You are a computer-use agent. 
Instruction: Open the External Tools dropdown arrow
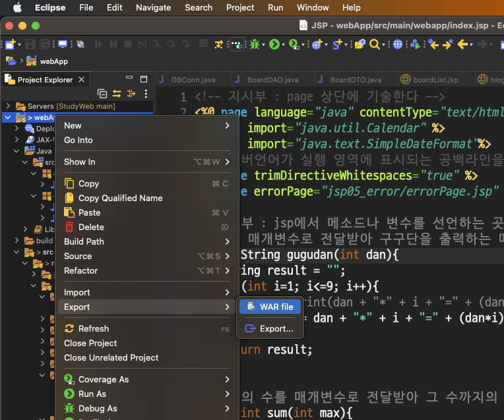(x=303, y=45)
